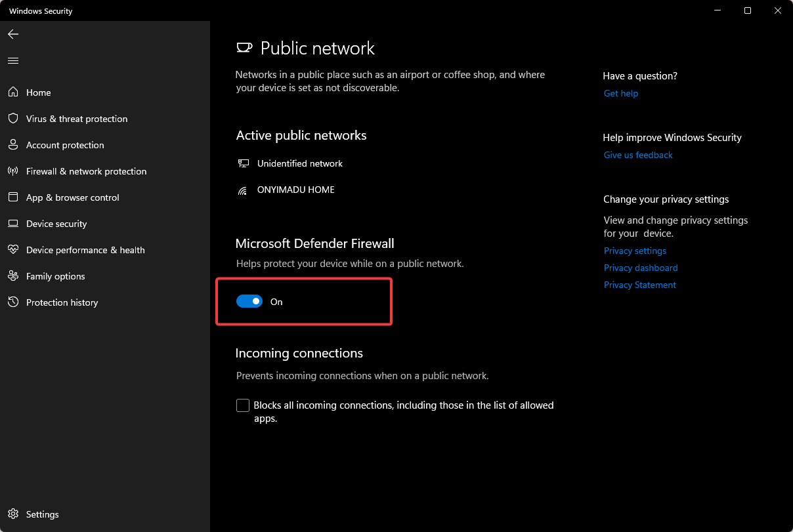Click the ONYIMADU HOME Wi-Fi icon
This screenshot has width=793, height=532.
243,190
